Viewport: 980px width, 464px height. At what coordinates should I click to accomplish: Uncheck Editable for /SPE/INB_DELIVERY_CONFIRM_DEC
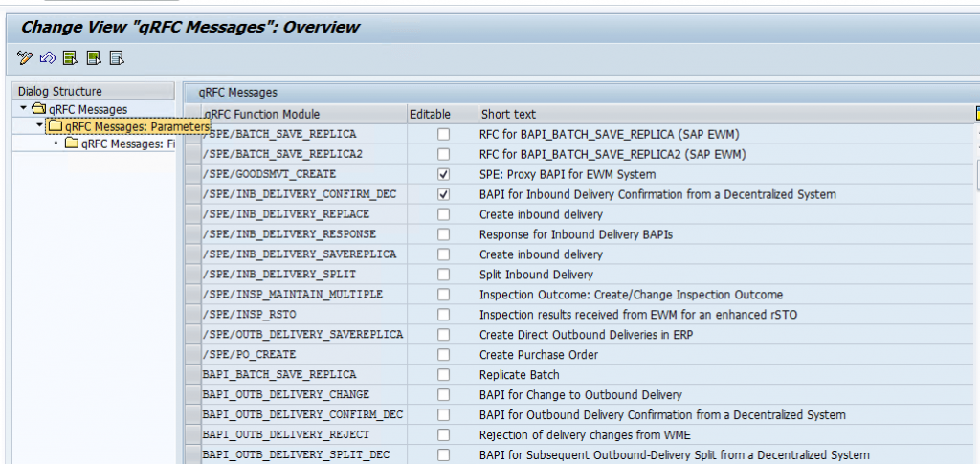point(443,194)
